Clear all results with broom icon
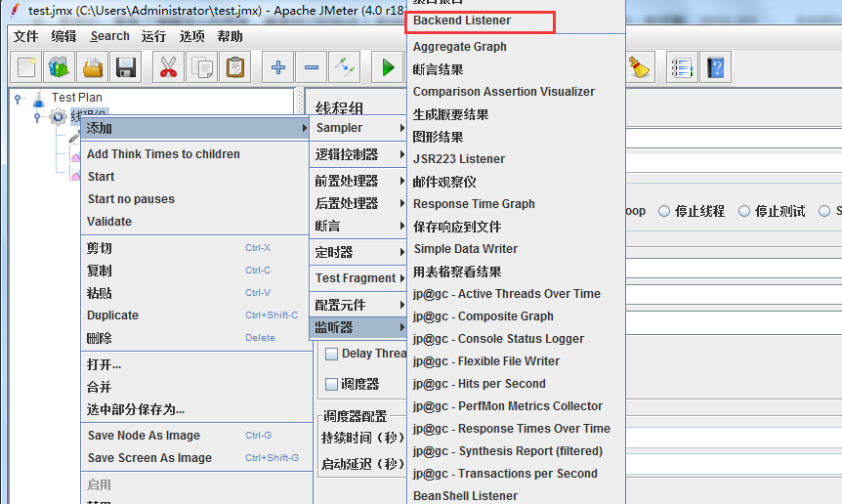Viewport: 842px width, 504px height. click(639, 67)
